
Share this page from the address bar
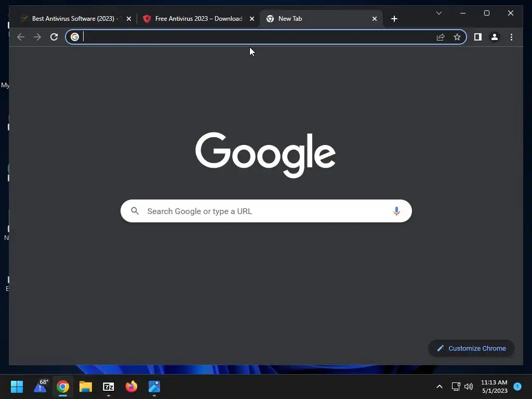click(441, 37)
